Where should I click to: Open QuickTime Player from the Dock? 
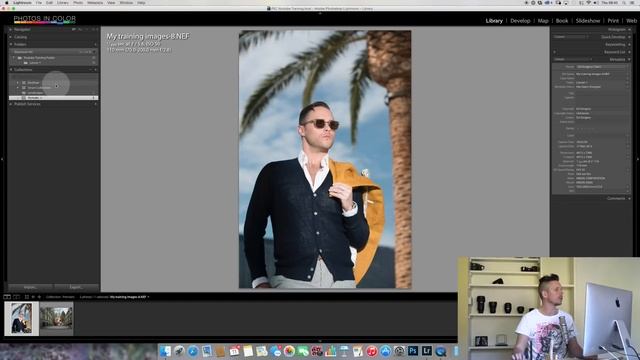point(441,351)
